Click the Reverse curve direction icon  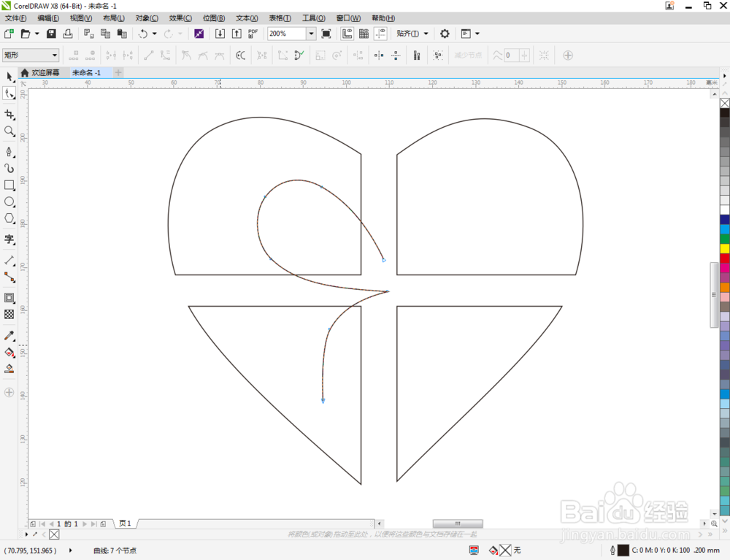pos(240,55)
